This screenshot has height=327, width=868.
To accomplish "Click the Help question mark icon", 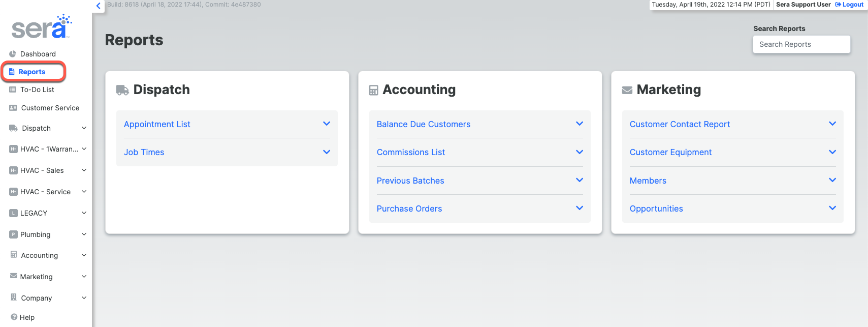I will 14,317.
